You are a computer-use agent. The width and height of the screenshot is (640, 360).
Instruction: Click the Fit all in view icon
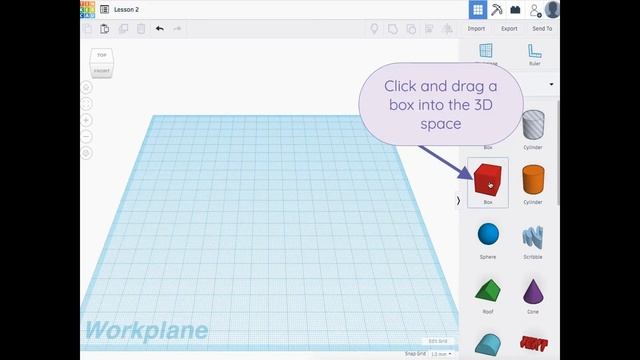pos(87,104)
